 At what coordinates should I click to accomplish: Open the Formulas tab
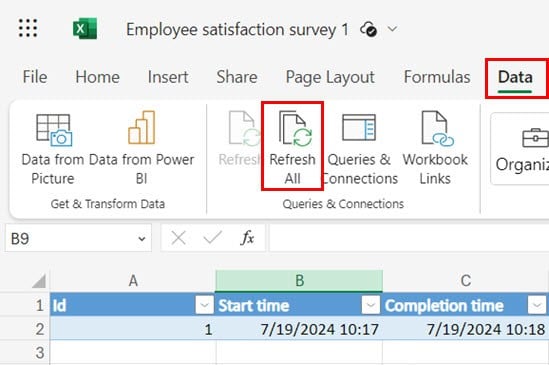(x=437, y=77)
